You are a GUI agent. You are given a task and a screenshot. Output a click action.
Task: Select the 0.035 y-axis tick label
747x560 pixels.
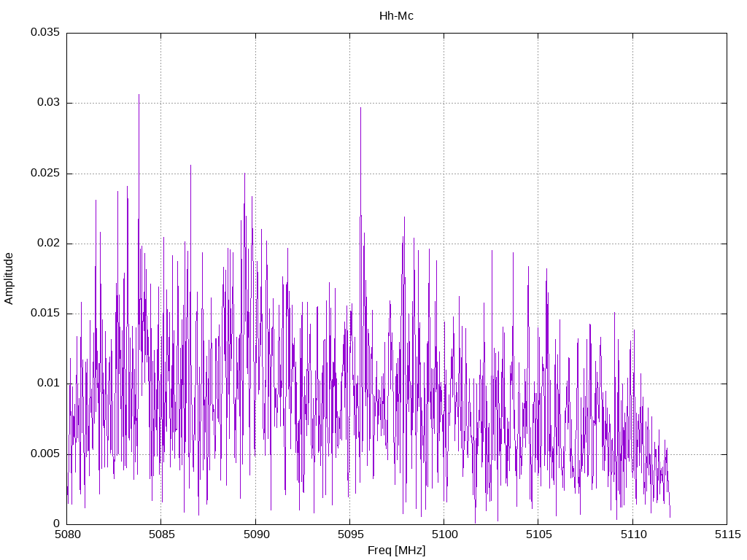pyautogui.click(x=44, y=33)
